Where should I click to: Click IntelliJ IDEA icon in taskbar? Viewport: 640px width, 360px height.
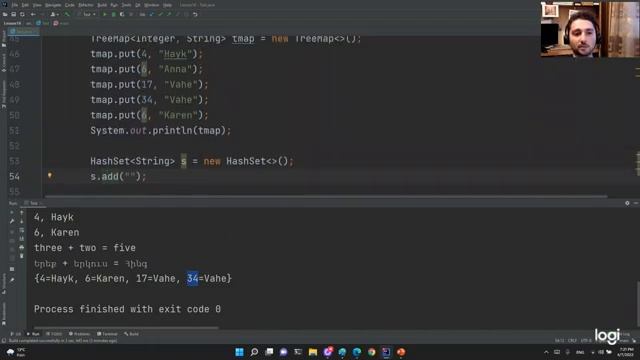click(386, 352)
